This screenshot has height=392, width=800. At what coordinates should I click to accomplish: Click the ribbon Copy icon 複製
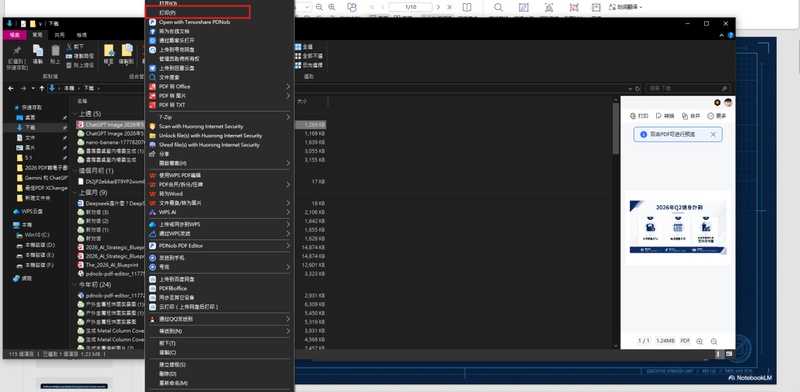(x=38, y=51)
